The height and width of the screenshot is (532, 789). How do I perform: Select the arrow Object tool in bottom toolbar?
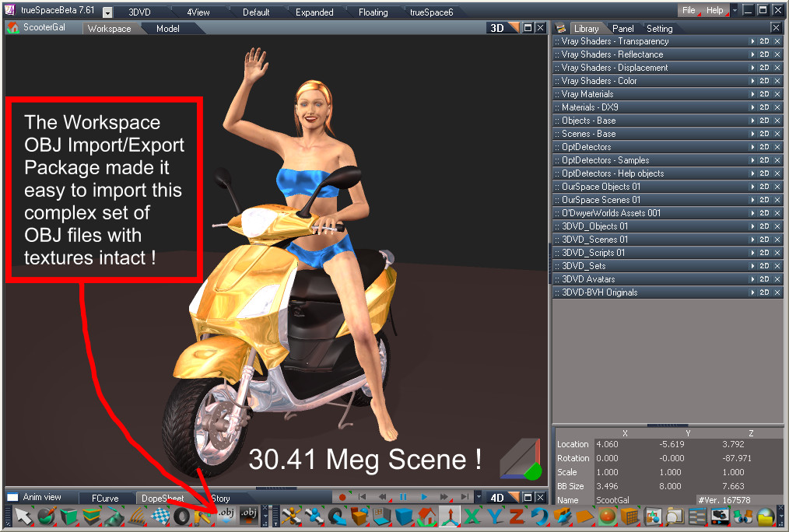(23, 516)
